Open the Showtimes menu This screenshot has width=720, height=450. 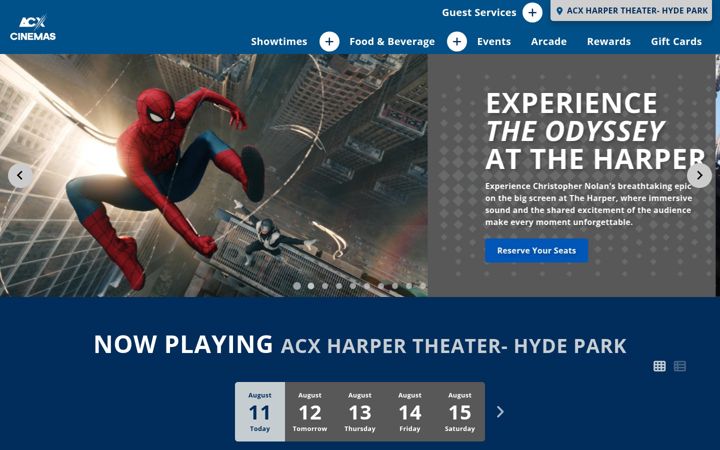click(x=279, y=41)
